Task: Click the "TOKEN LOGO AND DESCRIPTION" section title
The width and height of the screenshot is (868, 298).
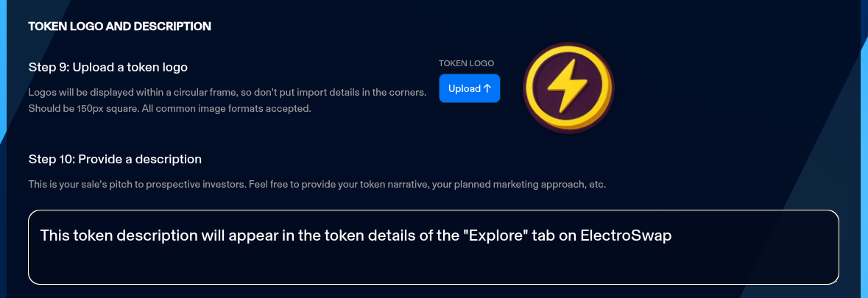Action: point(120,26)
